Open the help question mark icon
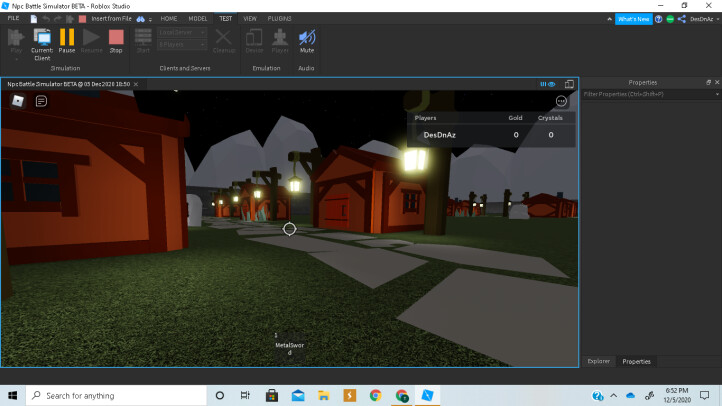Image resolution: width=722 pixels, height=406 pixels. click(x=658, y=19)
